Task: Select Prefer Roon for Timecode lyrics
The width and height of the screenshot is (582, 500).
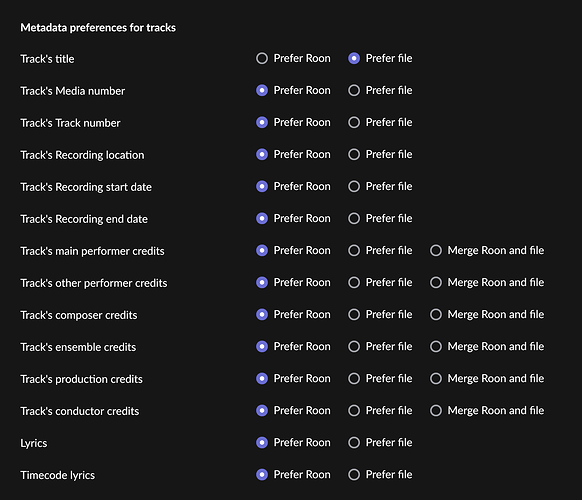Action: tap(262, 474)
